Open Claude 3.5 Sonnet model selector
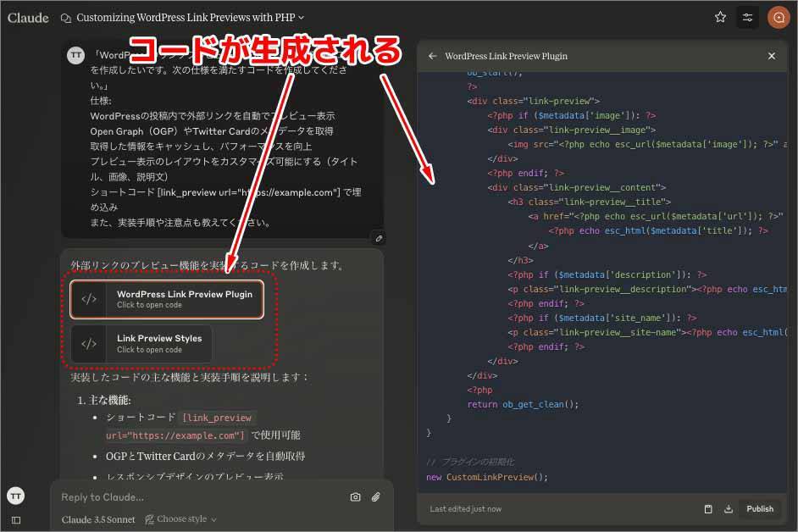Viewport: 798px width, 532px height. [98, 519]
